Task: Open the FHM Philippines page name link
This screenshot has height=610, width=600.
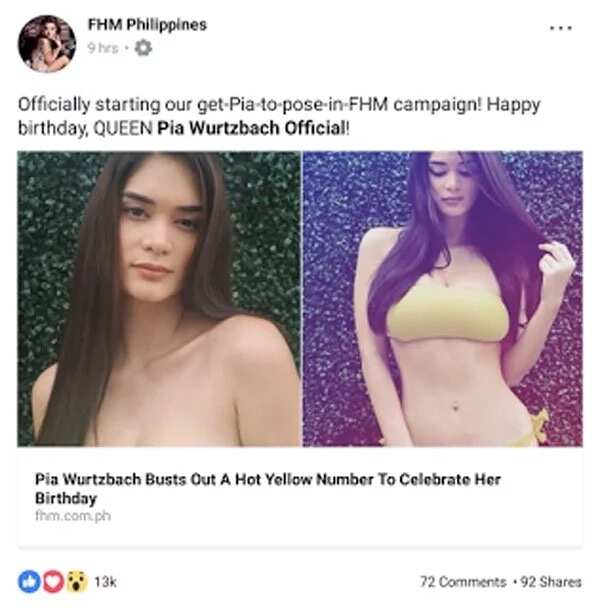Action: point(147,25)
